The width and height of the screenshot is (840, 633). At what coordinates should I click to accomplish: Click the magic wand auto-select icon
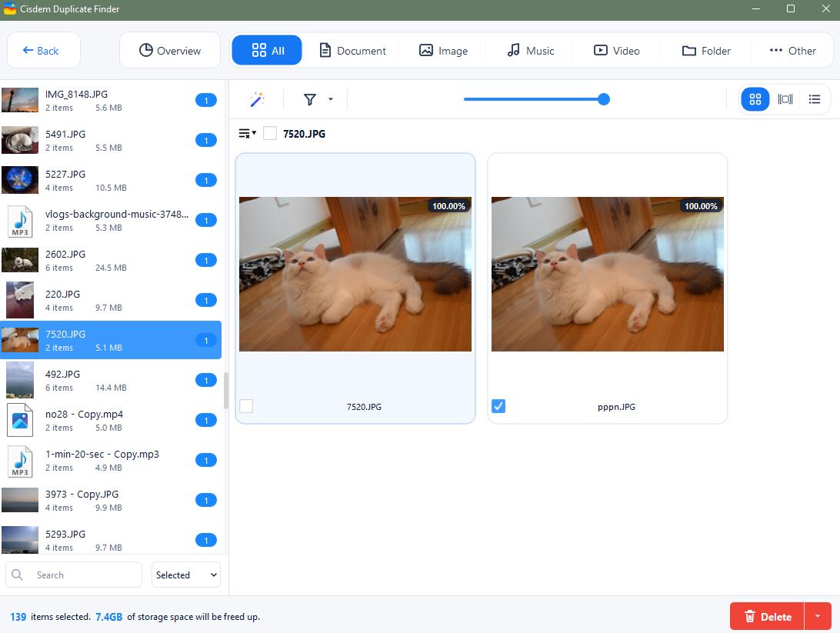click(x=257, y=100)
